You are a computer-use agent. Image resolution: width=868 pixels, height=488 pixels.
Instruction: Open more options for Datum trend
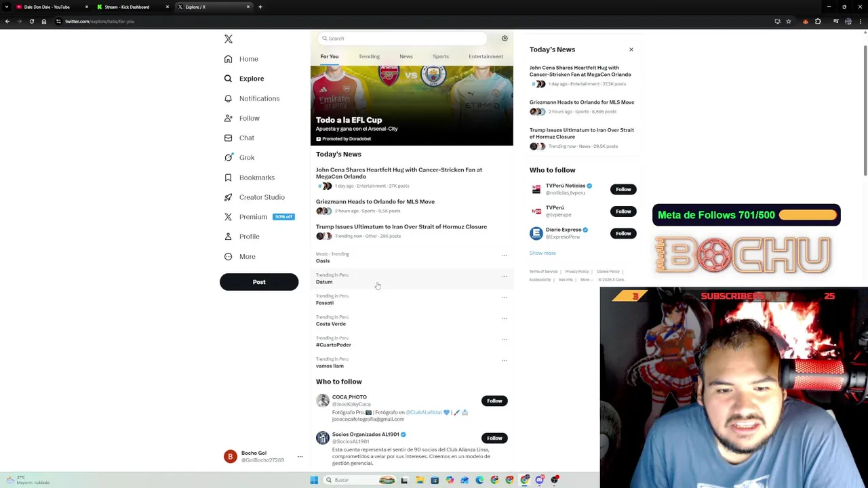[505, 277]
